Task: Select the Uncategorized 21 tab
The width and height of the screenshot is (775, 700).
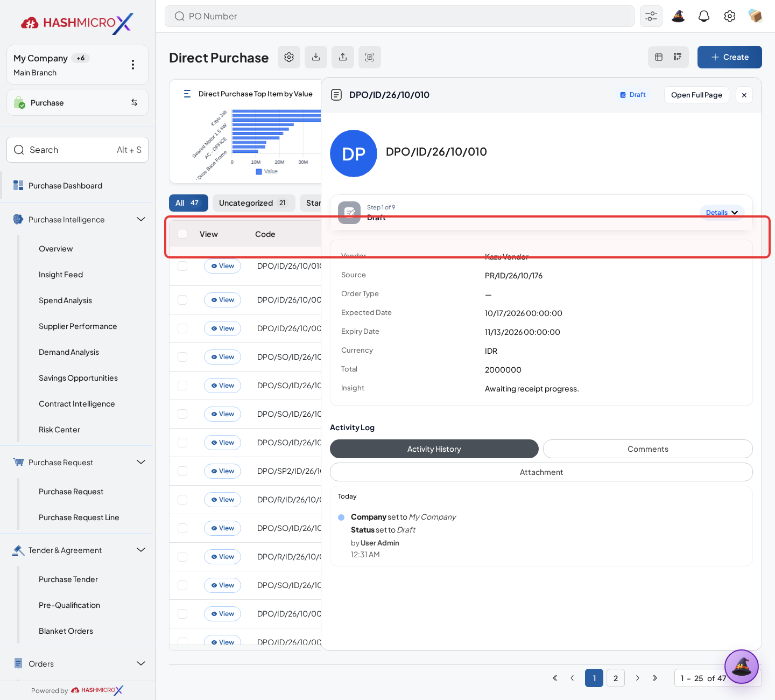Action: tap(254, 203)
